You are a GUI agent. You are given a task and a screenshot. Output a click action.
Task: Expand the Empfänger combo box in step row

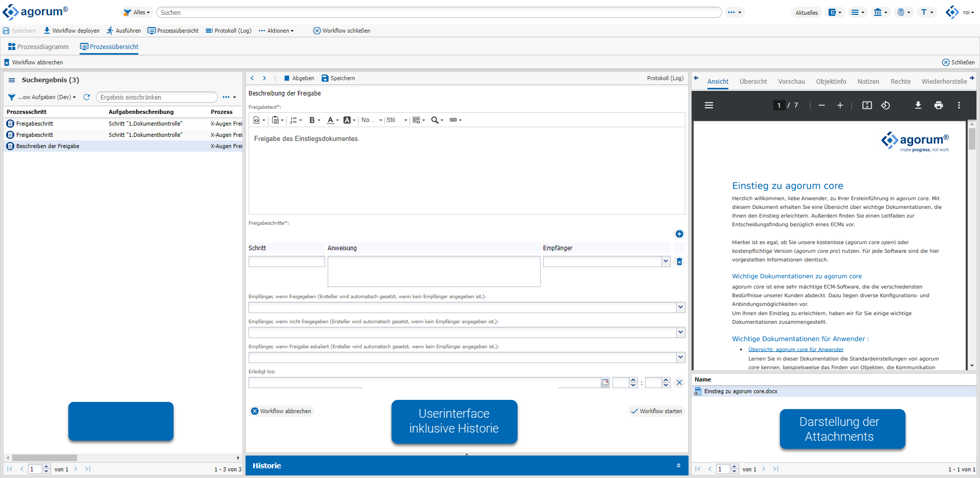point(666,261)
